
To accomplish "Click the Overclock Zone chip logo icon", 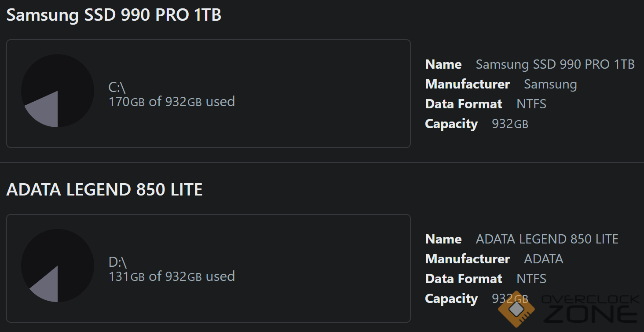I will click(x=516, y=309).
